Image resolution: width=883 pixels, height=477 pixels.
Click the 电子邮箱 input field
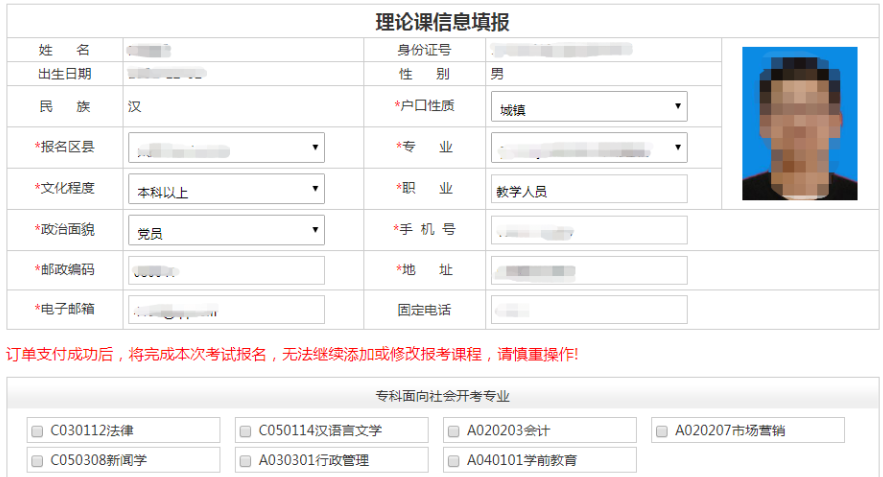click(226, 310)
